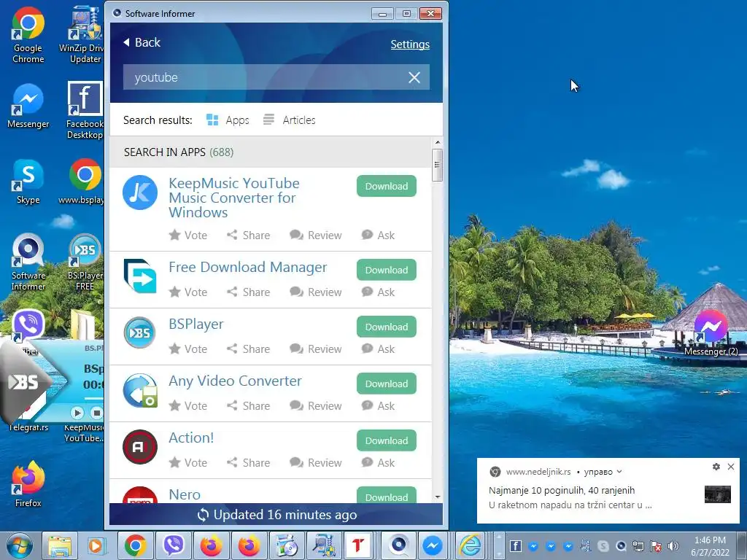
Task: Close the nedeljnik.rs notification popup
Action: tap(731, 467)
